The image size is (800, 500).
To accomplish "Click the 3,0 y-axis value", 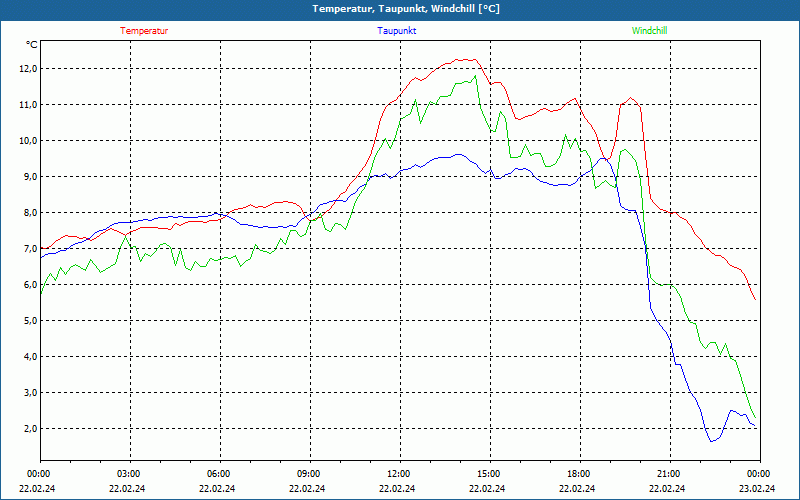I will coord(31,392).
